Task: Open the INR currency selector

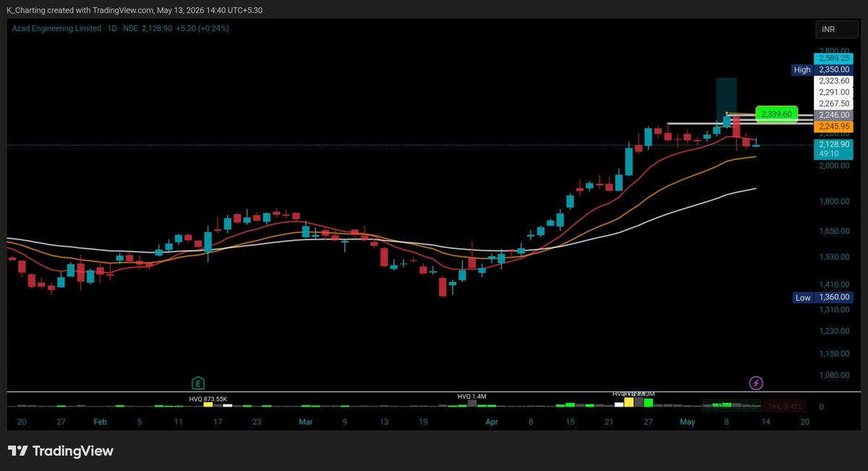Action: [x=837, y=29]
